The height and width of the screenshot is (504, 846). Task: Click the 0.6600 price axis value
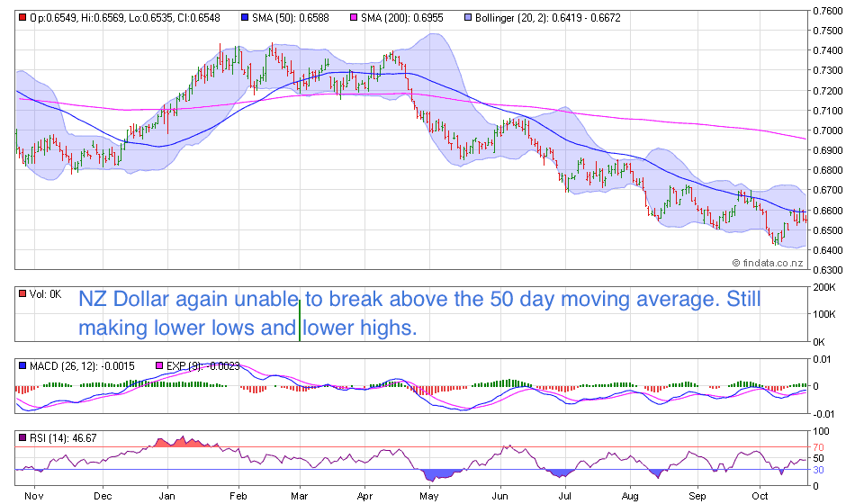coord(828,210)
